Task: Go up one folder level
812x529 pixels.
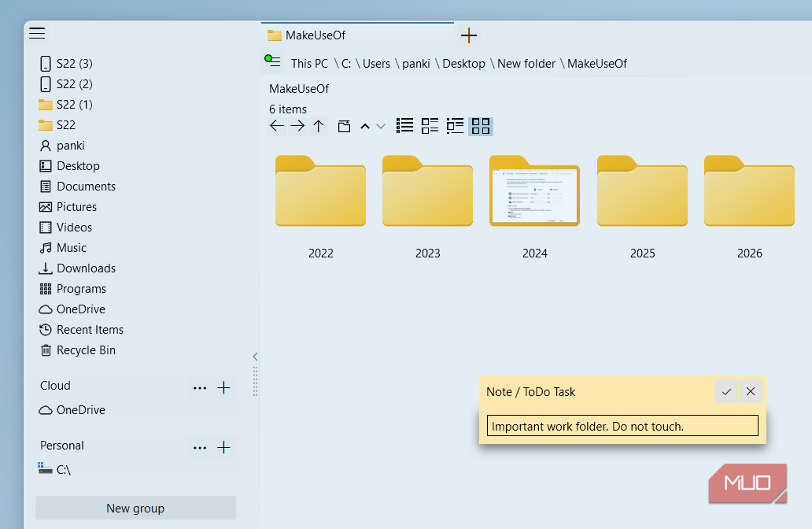Action: click(x=319, y=126)
